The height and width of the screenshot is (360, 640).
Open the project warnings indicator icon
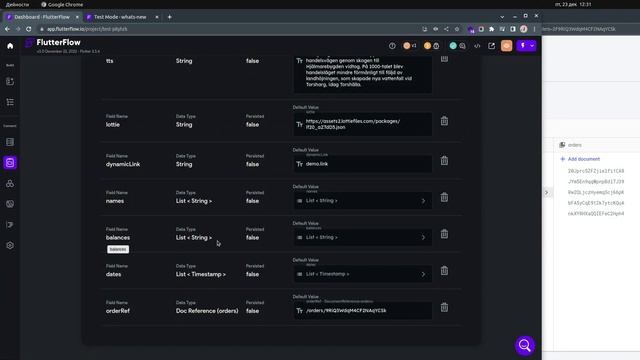[427, 46]
